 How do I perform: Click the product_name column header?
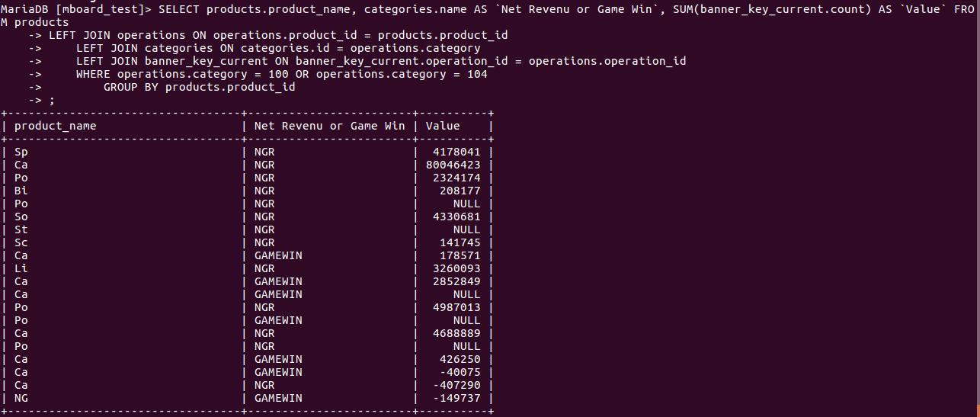56,126
